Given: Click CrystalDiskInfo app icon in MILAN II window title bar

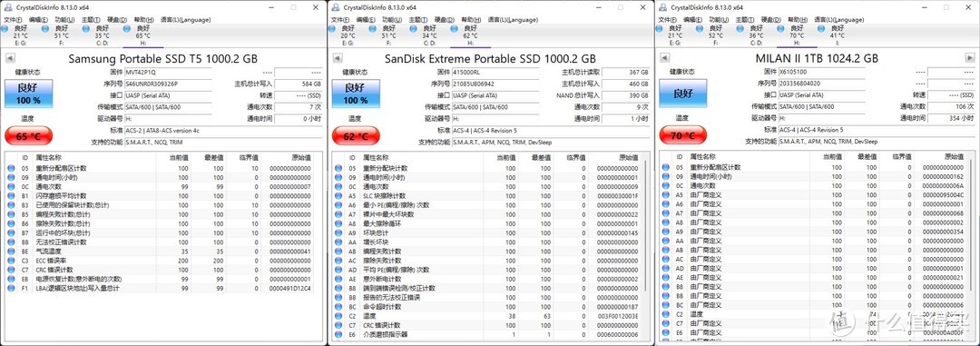Looking at the screenshot, I should (662, 7).
